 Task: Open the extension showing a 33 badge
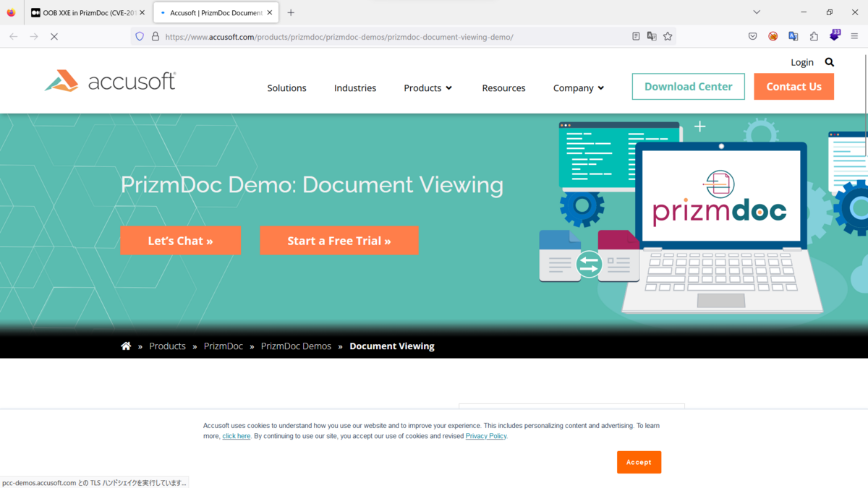point(835,35)
